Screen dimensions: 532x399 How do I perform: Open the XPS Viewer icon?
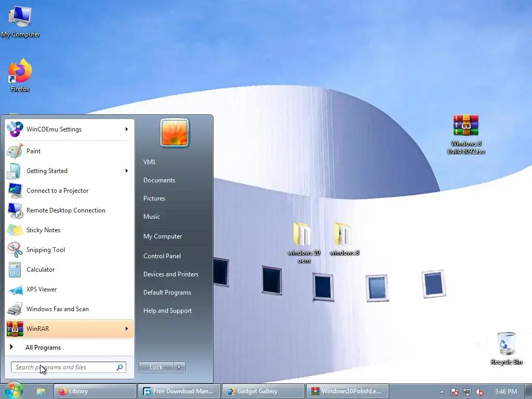pos(15,289)
